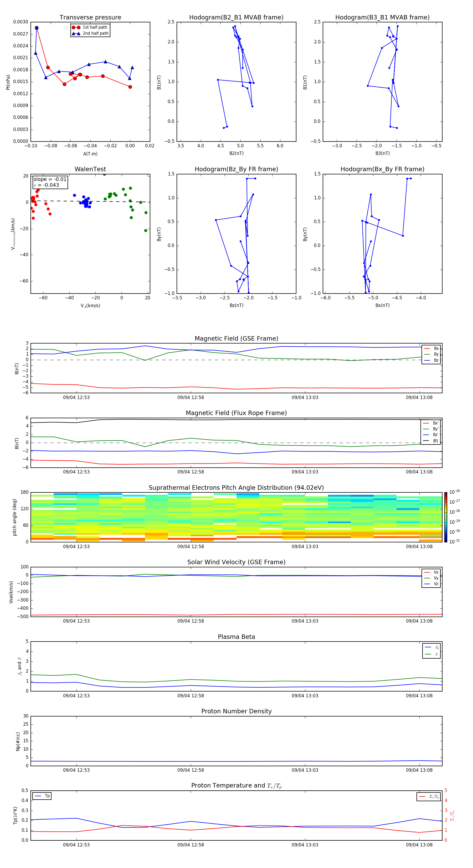This screenshot has height=868, width=473.
Task: Click Vy entry in velocity legend
Action: [x=431, y=578]
